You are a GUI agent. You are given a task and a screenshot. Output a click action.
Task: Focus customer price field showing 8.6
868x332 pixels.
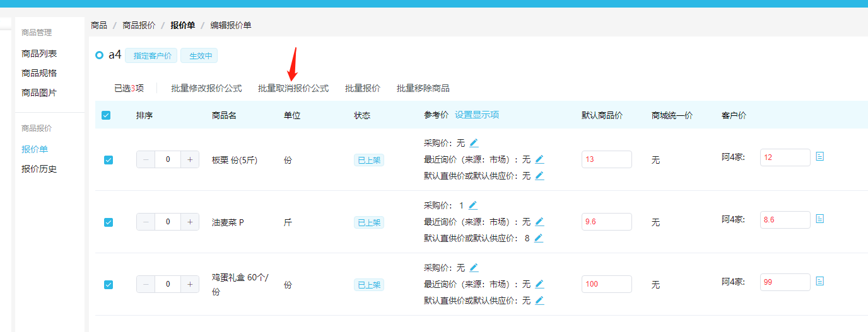click(x=785, y=220)
